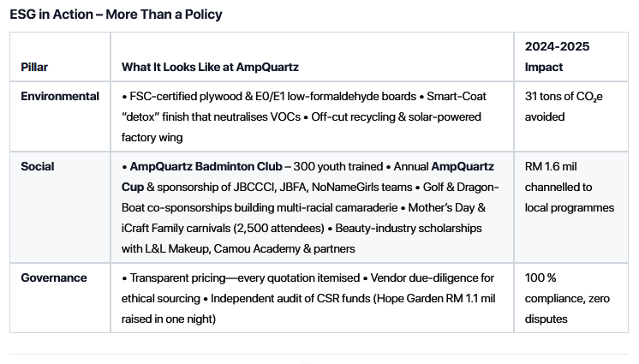The width and height of the screenshot is (639, 364).
Task: Click the 'RM 1.6 mil channelled' impact cell
Action: coord(569,187)
